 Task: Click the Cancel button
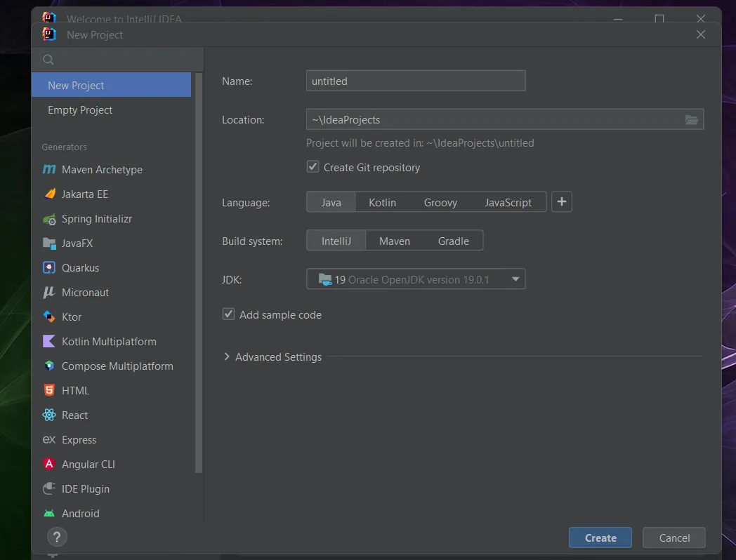click(x=674, y=538)
